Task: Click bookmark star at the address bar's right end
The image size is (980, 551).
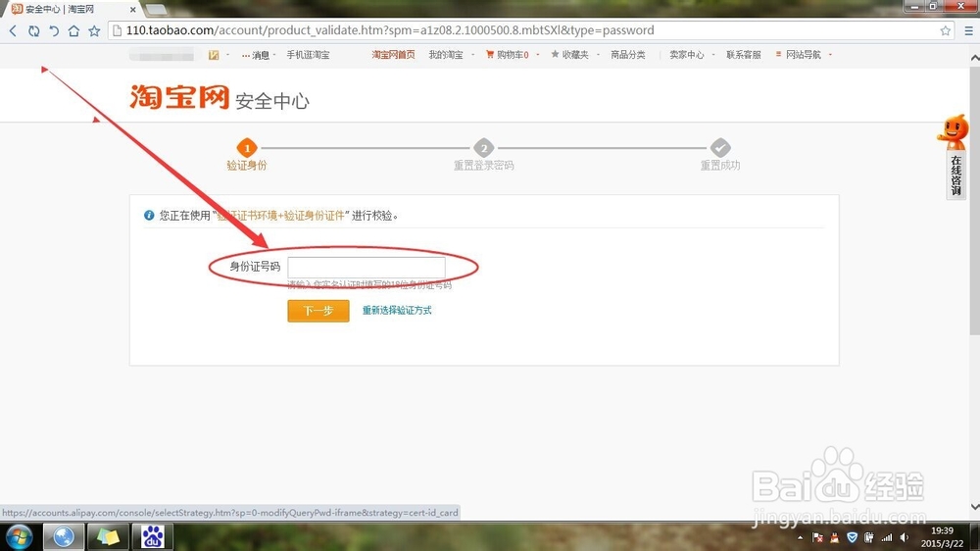Action: coord(945,30)
